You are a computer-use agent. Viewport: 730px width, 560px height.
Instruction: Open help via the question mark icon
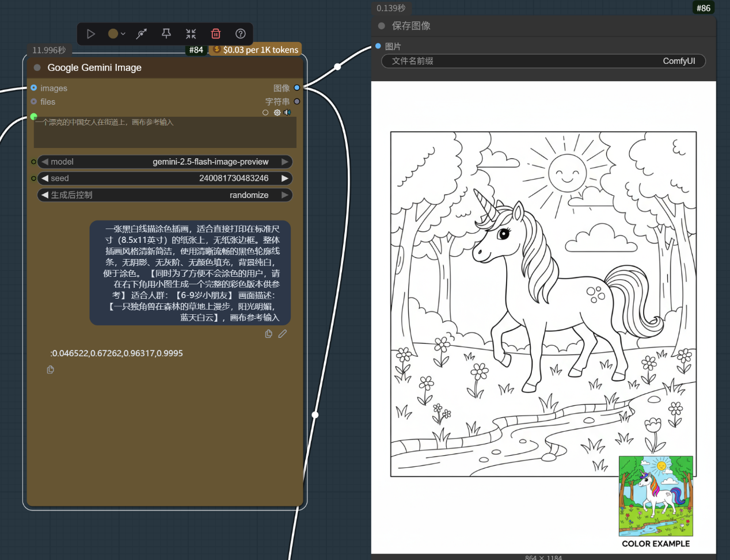[241, 34]
